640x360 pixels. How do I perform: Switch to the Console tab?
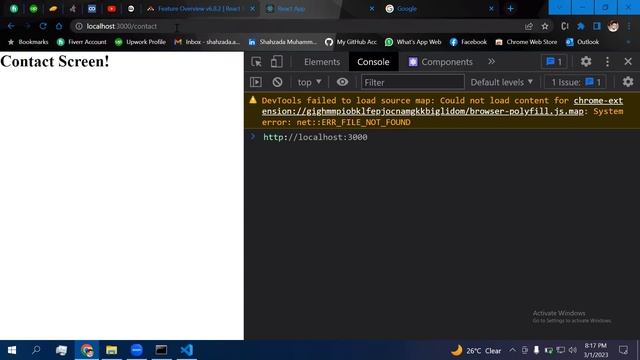[x=373, y=62]
